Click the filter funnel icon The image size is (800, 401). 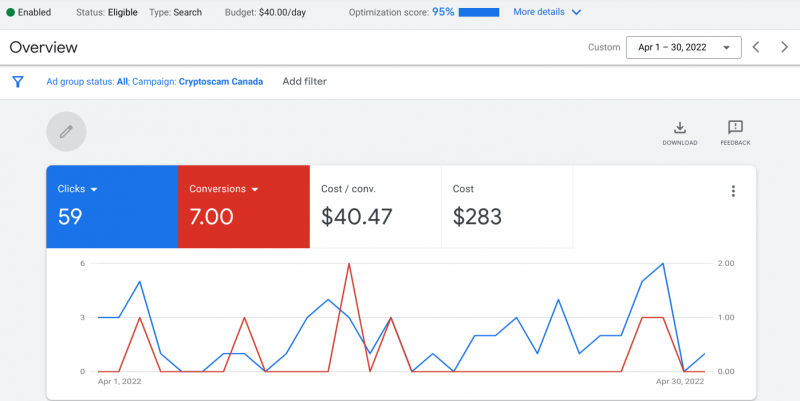pyautogui.click(x=18, y=82)
